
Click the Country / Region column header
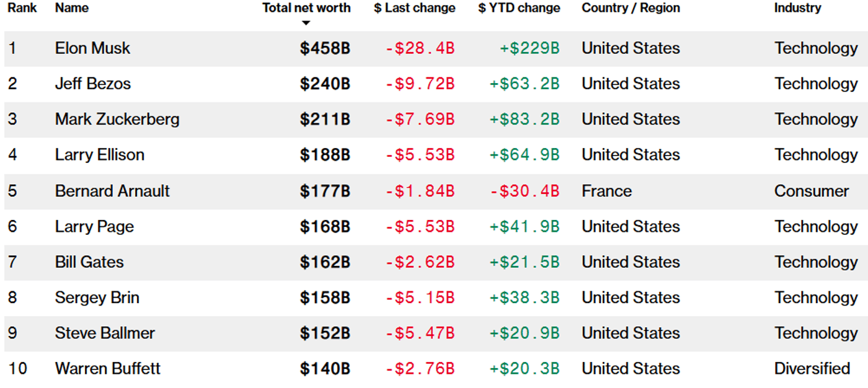coord(631,8)
